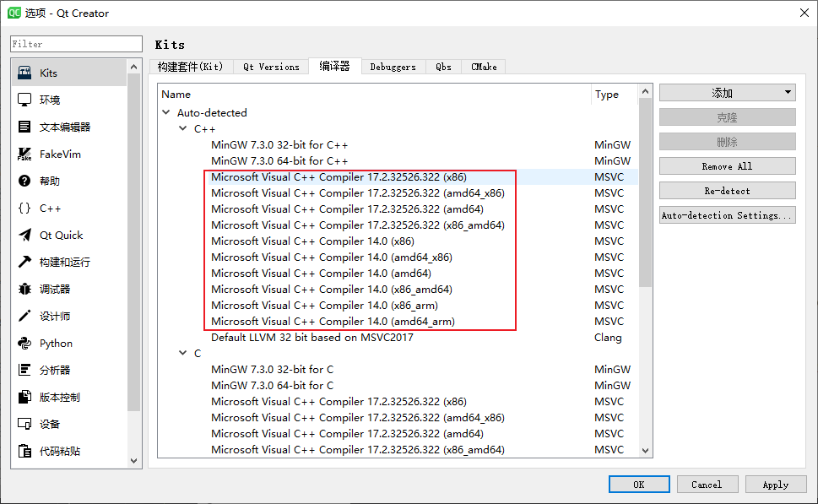The image size is (818, 504).
Task: Select the C++ braces icon
Action: [24, 209]
